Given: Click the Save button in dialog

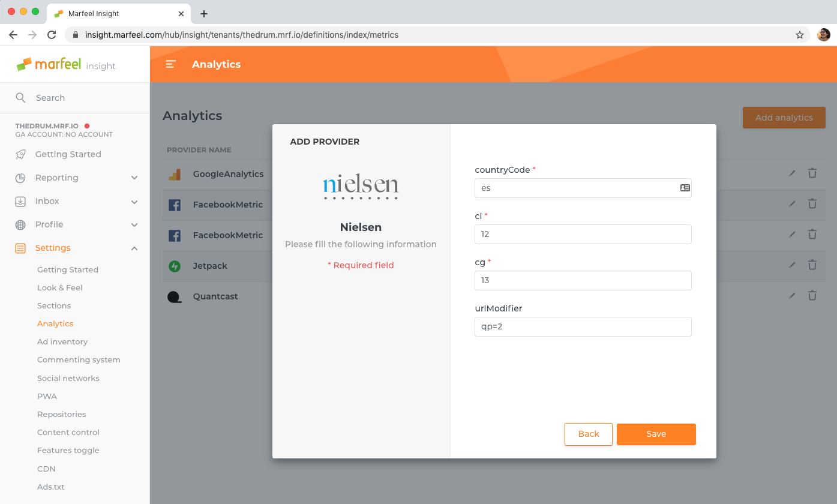Looking at the screenshot, I should coord(656,434).
